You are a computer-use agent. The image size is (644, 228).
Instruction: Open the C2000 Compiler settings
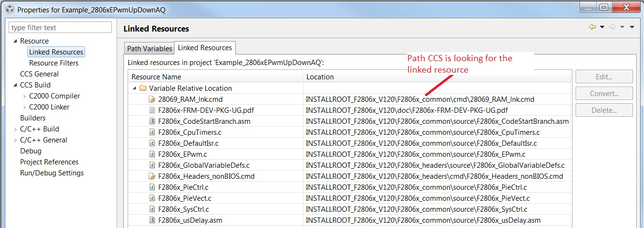pyautogui.click(x=55, y=96)
